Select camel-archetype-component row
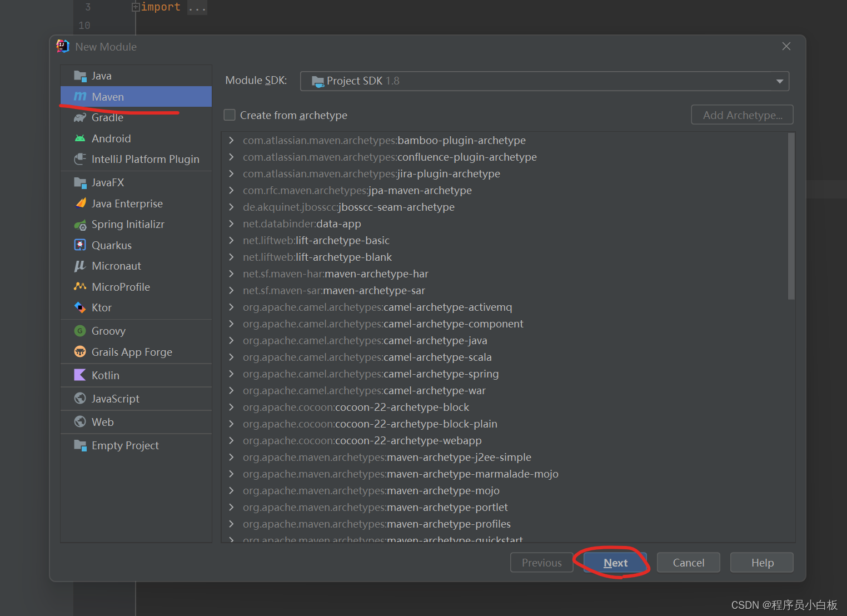847x616 pixels. [x=505, y=324]
